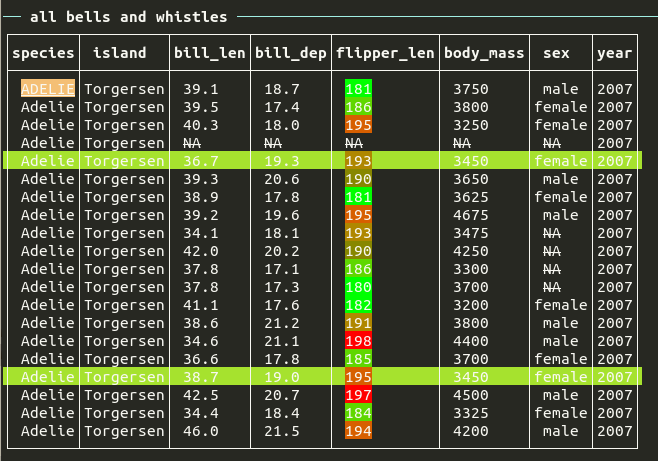
Task: Select the flipper_len column header
Action: (x=385, y=53)
